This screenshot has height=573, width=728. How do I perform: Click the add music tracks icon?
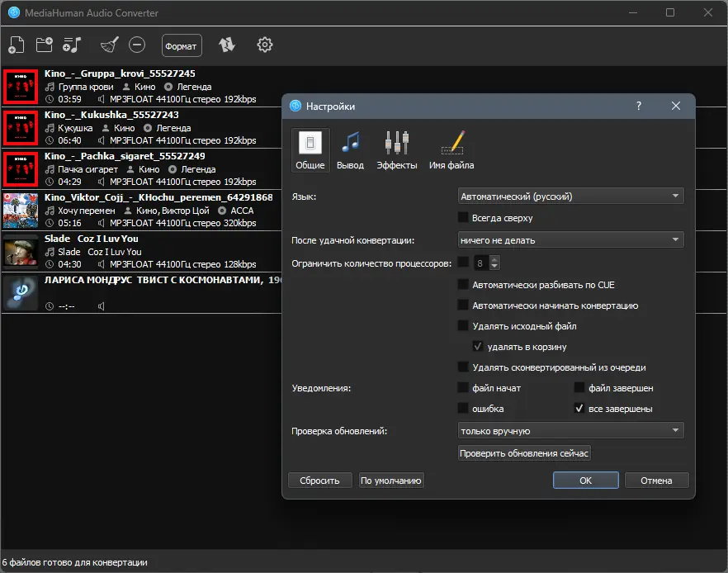(72, 45)
